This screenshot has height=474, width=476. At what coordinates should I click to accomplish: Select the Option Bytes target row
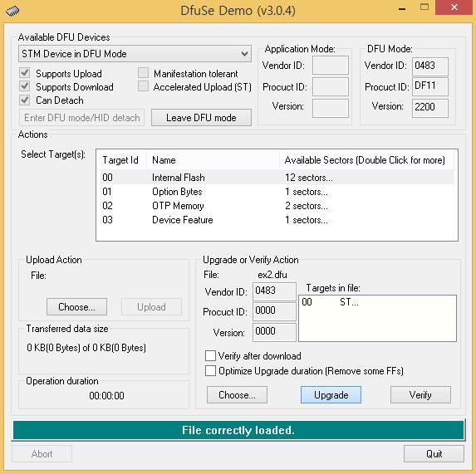tap(277, 192)
